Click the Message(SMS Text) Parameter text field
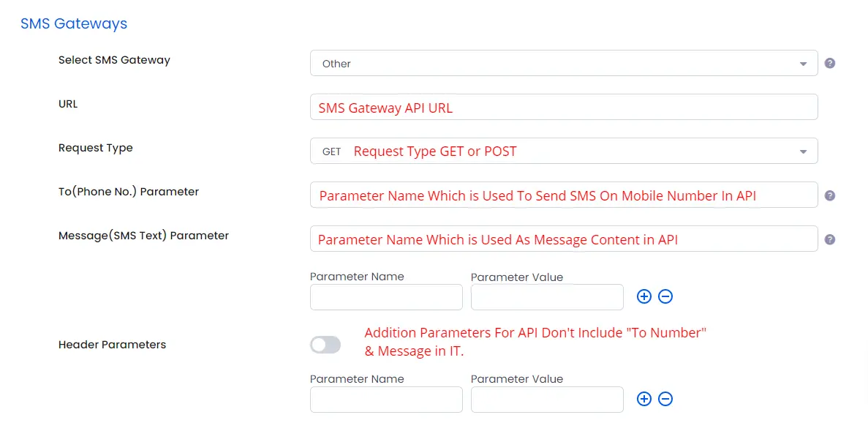This screenshot has width=868, height=423. (563, 239)
